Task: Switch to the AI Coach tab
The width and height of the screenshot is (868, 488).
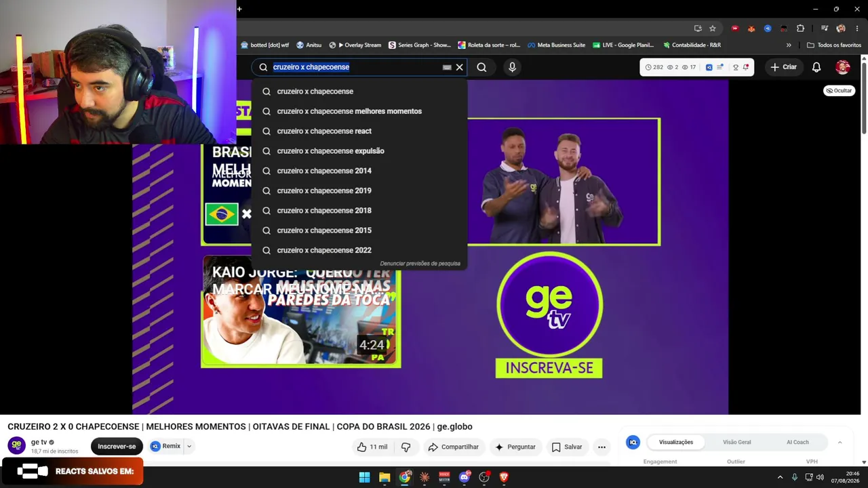Action: tap(797, 443)
